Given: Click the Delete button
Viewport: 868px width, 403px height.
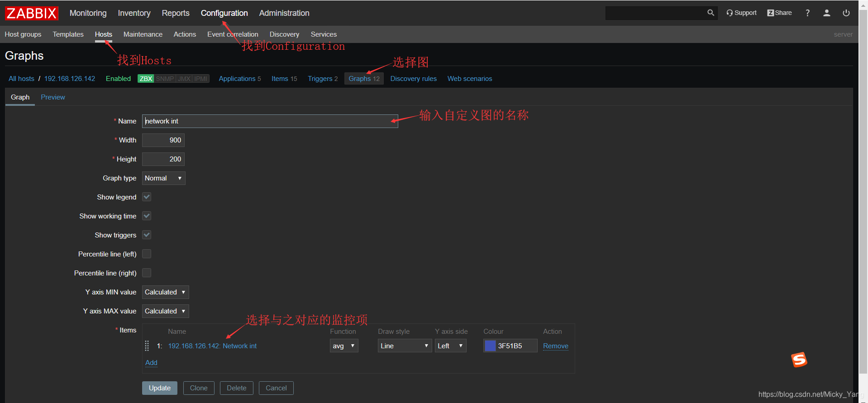Looking at the screenshot, I should coord(237,388).
